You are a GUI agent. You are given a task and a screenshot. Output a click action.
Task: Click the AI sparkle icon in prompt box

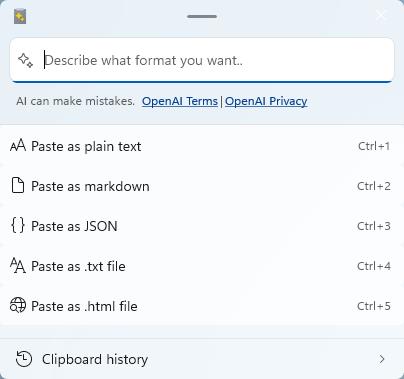[25, 61]
